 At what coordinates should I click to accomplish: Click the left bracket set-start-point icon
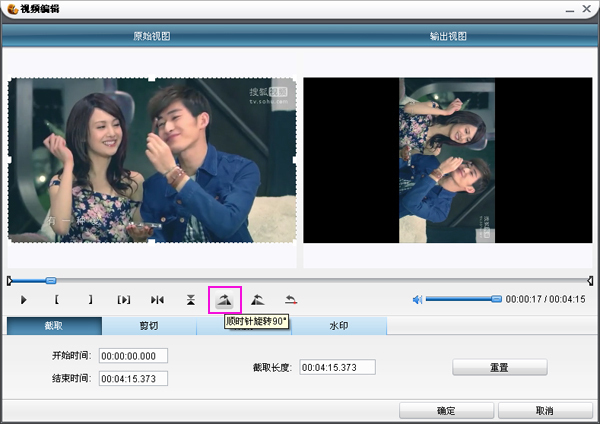[x=57, y=299]
